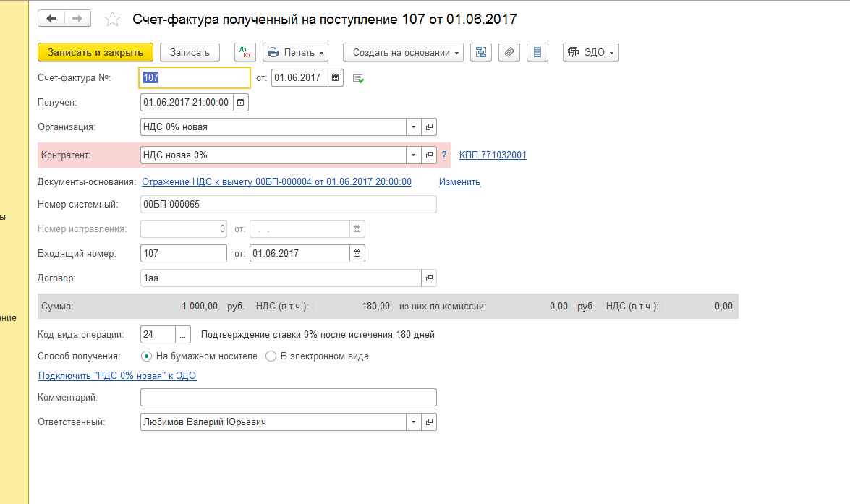Click the Записать и закрыть button

point(95,52)
